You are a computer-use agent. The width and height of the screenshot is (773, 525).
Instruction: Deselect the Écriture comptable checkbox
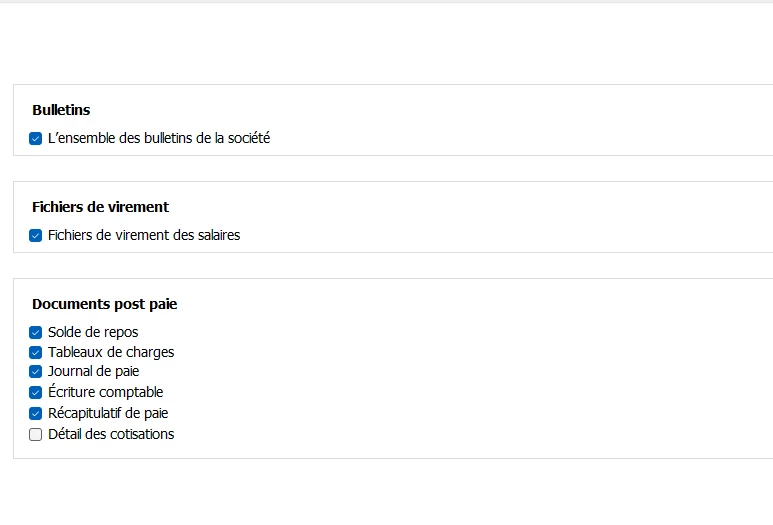[x=36, y=393]
